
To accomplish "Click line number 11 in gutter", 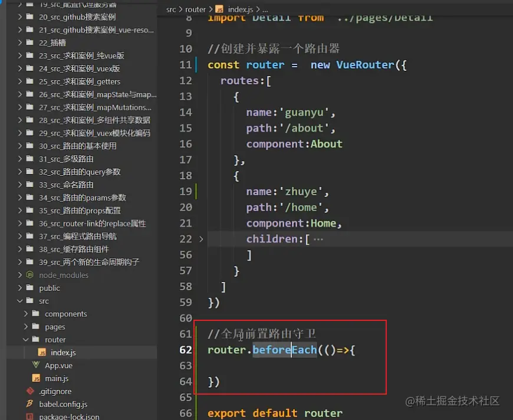I will coord(186,65).
